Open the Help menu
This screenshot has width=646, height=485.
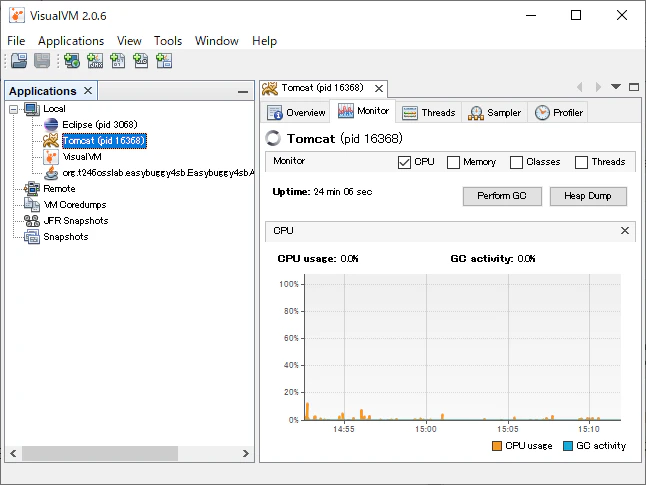(264, 41)
